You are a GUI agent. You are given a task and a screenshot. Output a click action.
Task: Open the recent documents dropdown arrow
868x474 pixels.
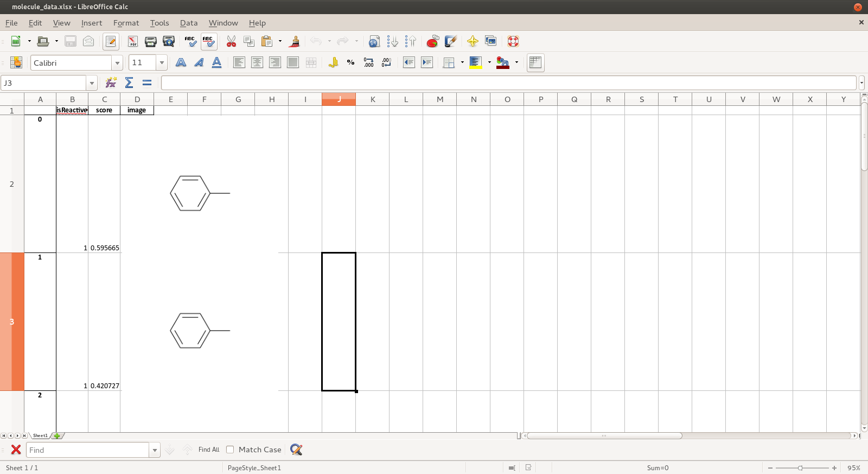56,41
